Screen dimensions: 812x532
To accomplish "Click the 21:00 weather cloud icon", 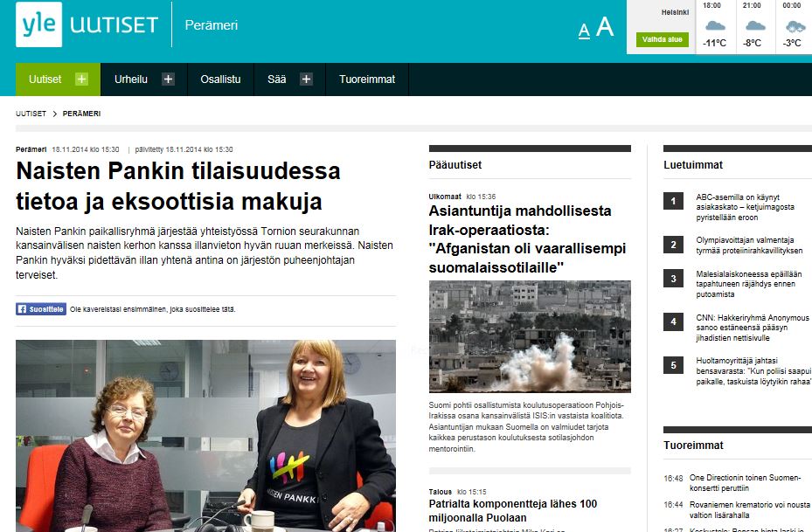I will click(x=754, y=25).
